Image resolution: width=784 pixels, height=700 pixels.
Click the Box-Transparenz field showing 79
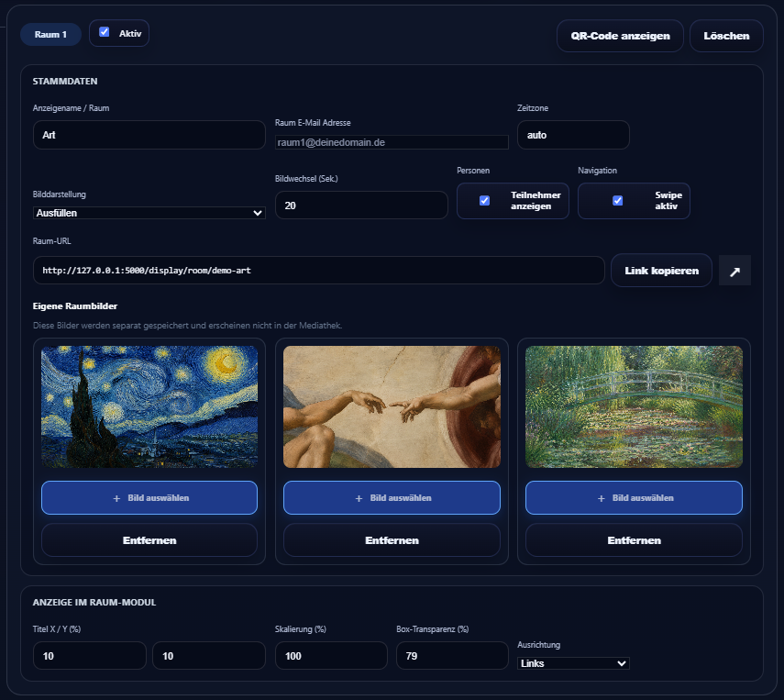point(452,656)
